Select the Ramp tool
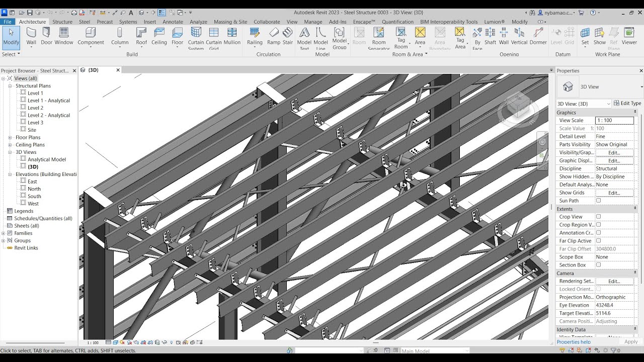The width and height of the screenshot is (644, 362). (274, 37)
